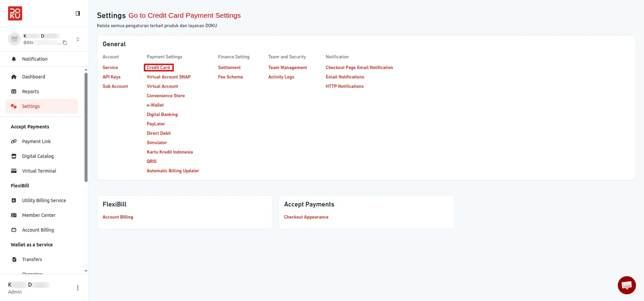644x301 pixels.
Task: Open the business account switcher arrows
Action: (x=78, y=39)
